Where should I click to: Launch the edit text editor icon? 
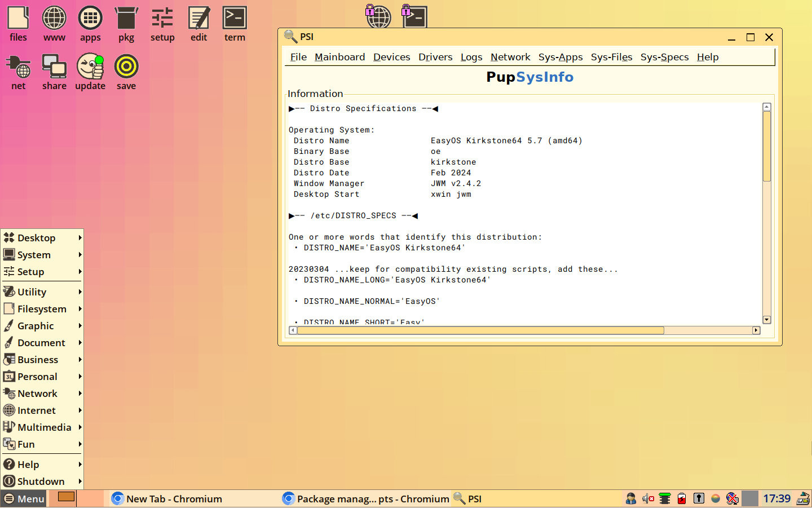198,24
